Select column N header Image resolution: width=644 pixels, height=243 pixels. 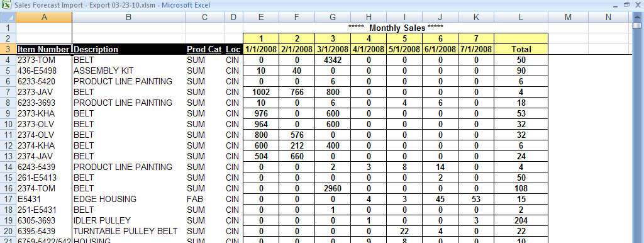click(608, 17)
